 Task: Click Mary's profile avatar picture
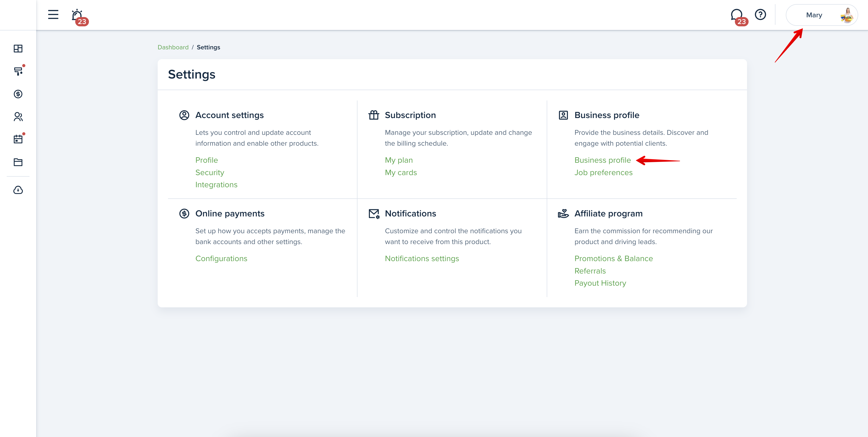847,15
